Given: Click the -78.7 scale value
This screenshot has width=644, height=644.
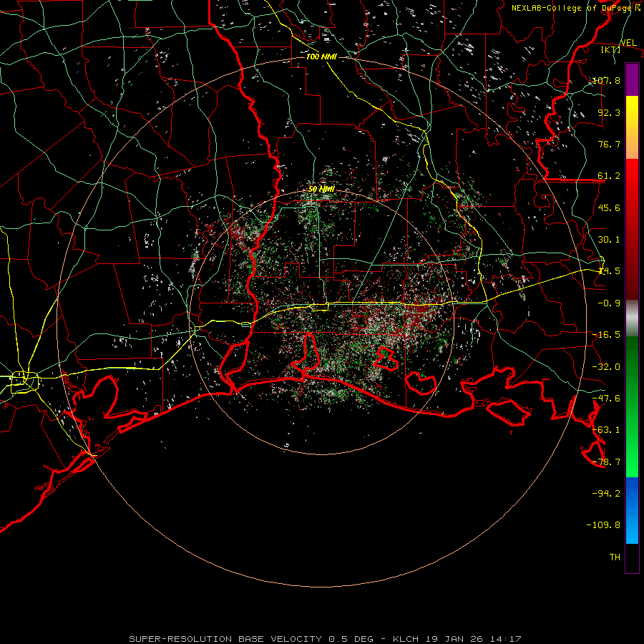Looking at the screenshot, I should click(607, 462).
